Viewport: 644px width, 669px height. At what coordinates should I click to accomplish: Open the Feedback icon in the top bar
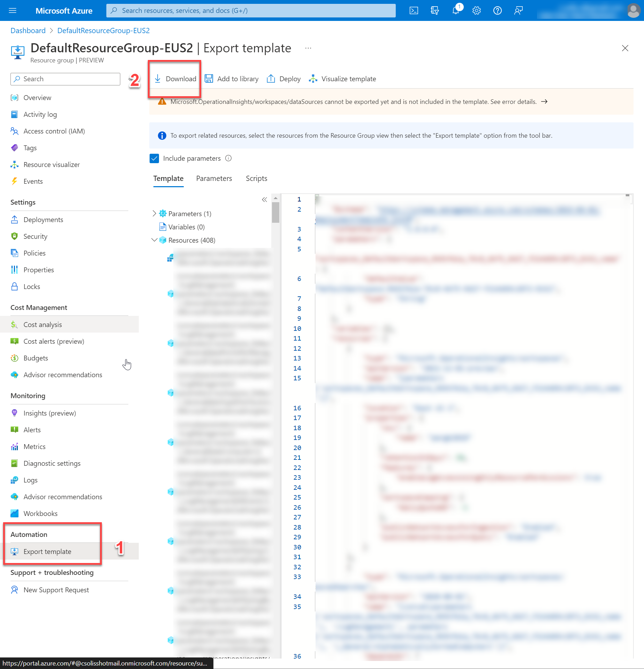(518, 10)
